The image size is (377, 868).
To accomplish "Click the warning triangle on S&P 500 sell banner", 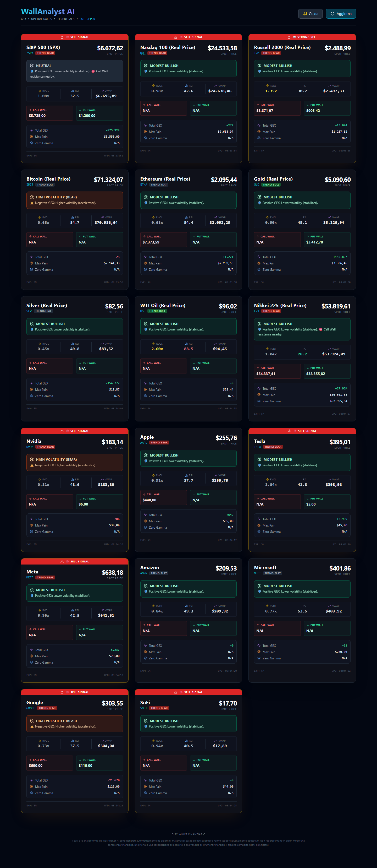I will point(62,37).
